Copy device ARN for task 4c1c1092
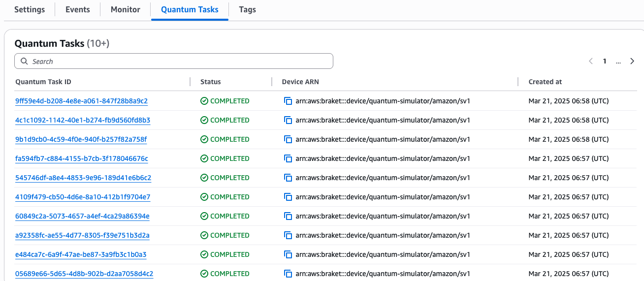644x281 pixels. pos(288,120)
